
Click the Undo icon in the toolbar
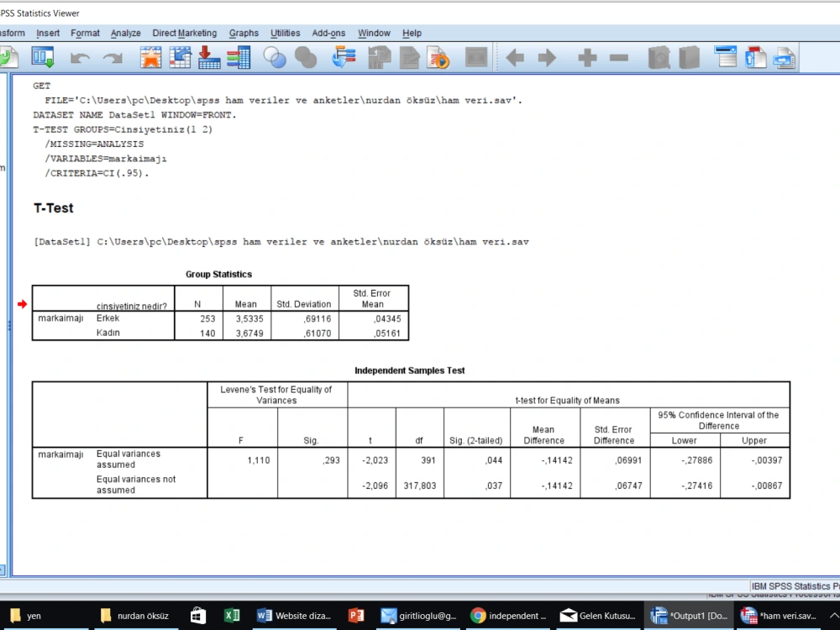80,57
